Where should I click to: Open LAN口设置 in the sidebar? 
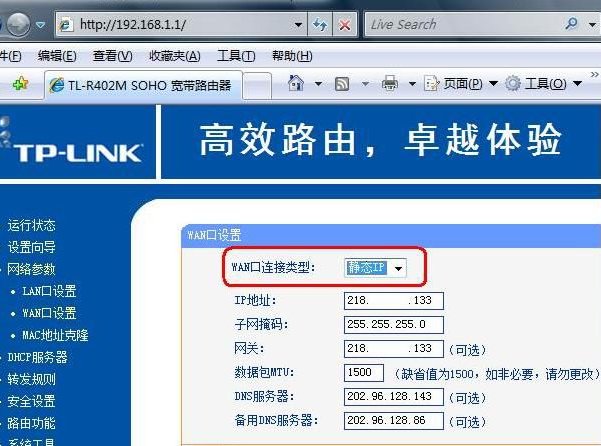pos(49,291)
